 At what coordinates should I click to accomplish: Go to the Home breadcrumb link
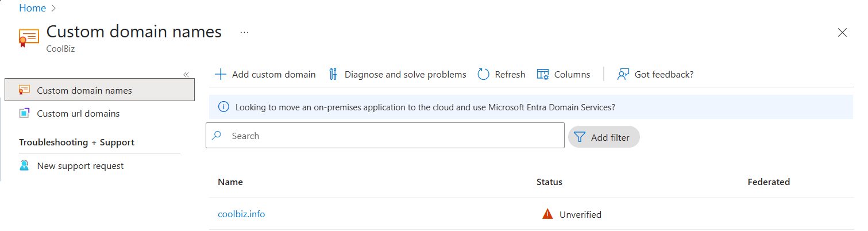tap(32, 8)
